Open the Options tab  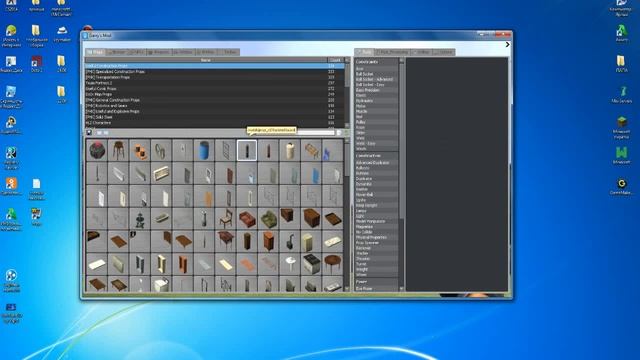point(444,52)
